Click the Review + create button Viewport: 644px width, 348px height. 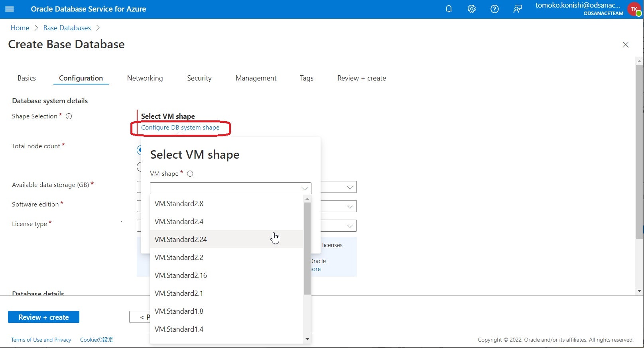click(x=43, y=317)
